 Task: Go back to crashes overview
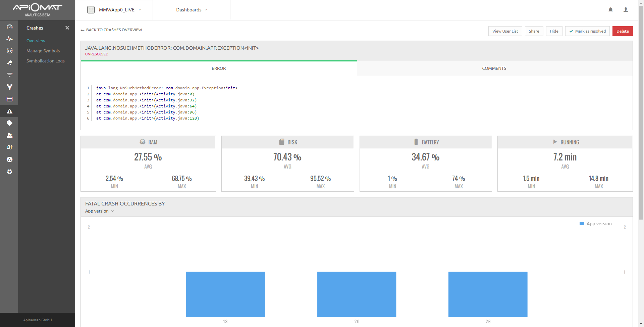click(x=111, y=30)
